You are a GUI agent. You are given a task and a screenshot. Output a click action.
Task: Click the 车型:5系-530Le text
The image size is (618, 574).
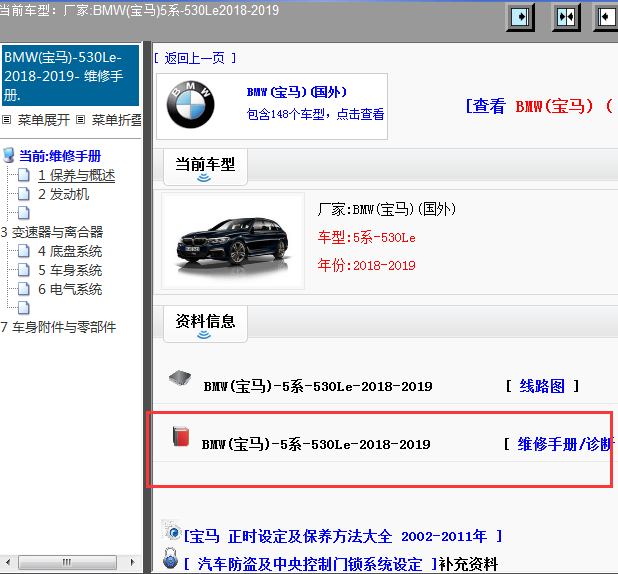click(367, 238)
